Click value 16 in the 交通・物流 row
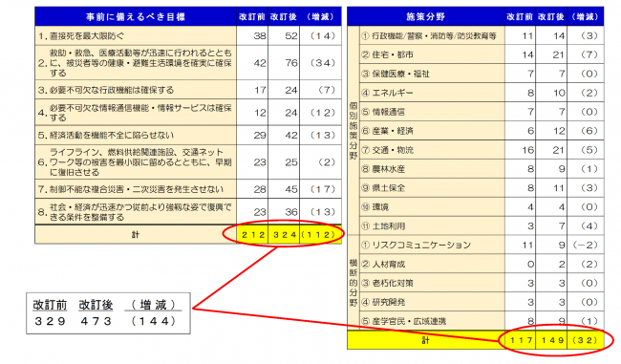 (x=527, y=150)
